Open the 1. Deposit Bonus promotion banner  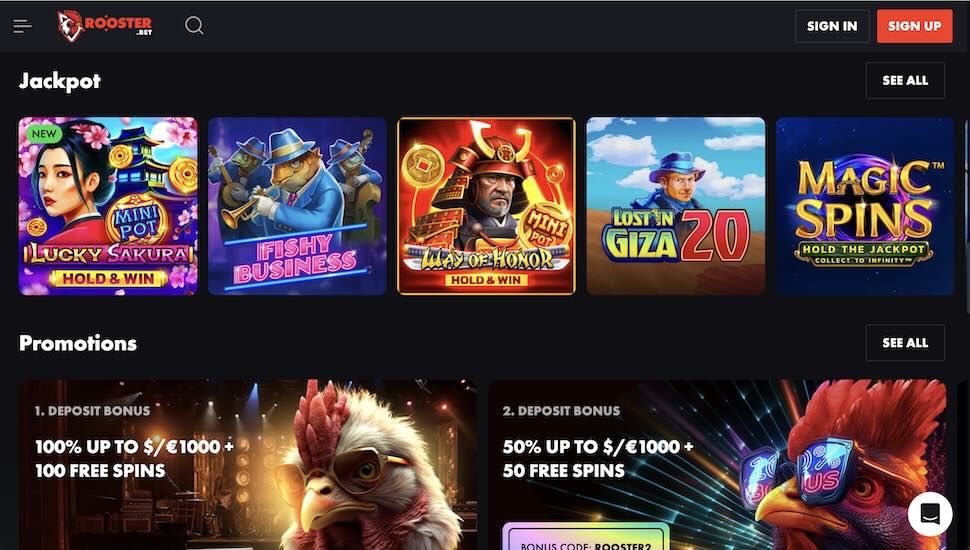247,465
